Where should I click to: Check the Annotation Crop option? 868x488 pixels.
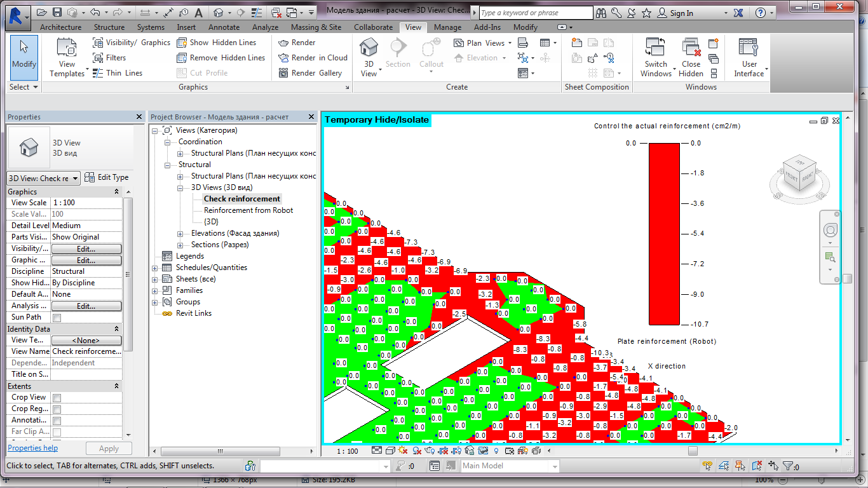pos(55,420)
